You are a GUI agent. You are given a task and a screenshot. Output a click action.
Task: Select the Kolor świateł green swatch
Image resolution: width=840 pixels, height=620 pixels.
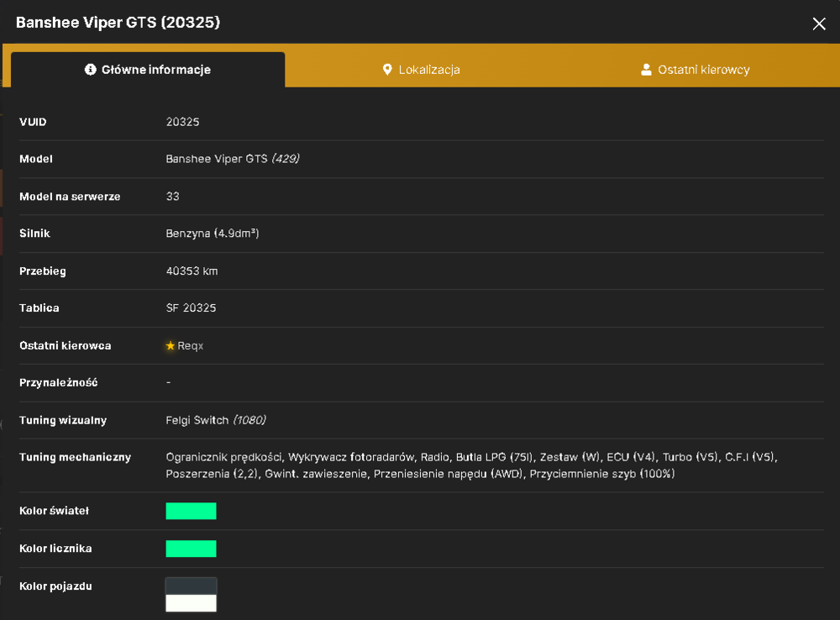click(x=191, y=511)
